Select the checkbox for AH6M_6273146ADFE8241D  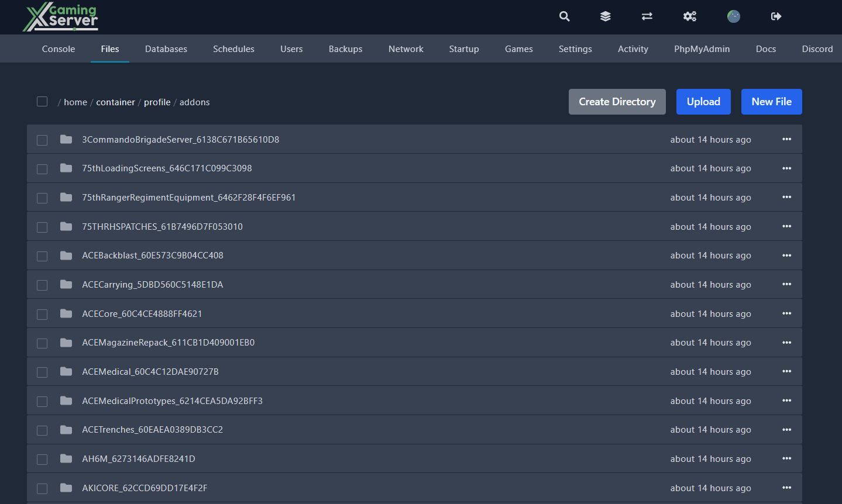pyautogui.click(x=42, y=459)
